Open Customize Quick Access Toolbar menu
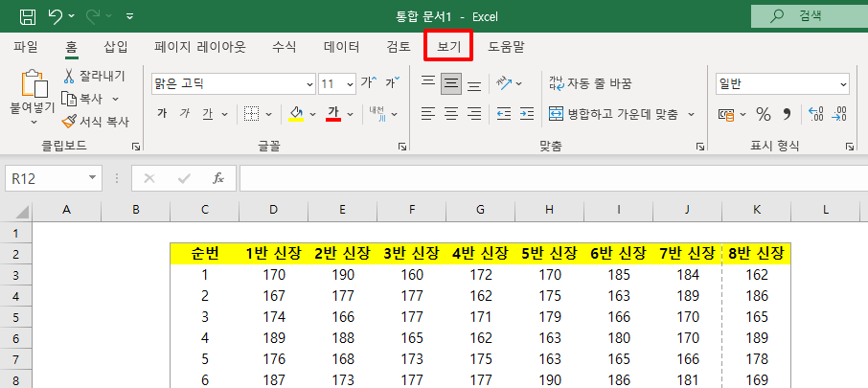Image resolution: width=868 pixels, height=388 pixels. tap(130, 17)
